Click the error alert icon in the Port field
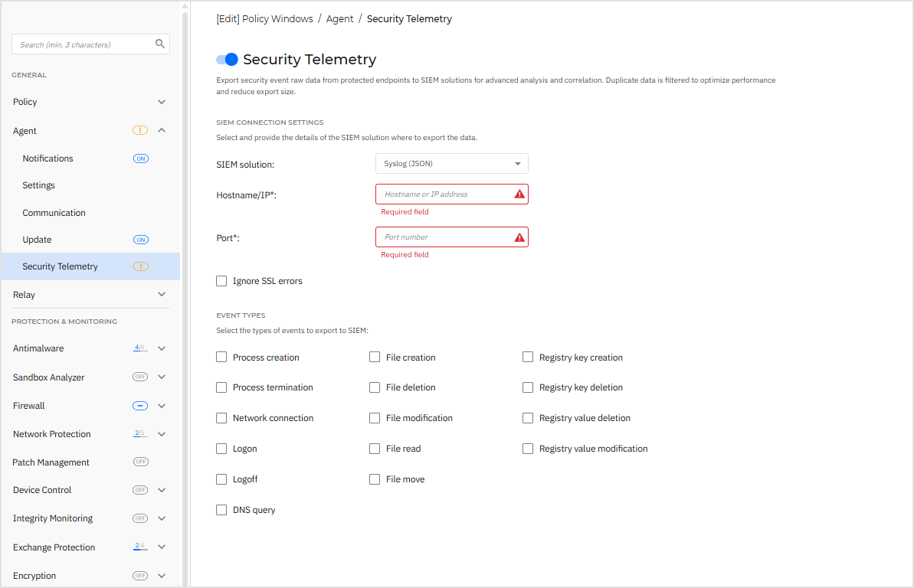914x588 pixels. [519, 237]
